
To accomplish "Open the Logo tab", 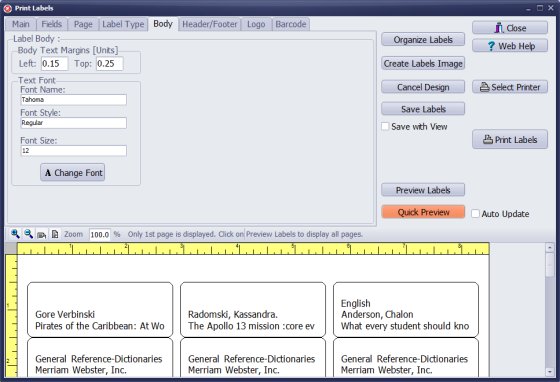I will [256, 24].
